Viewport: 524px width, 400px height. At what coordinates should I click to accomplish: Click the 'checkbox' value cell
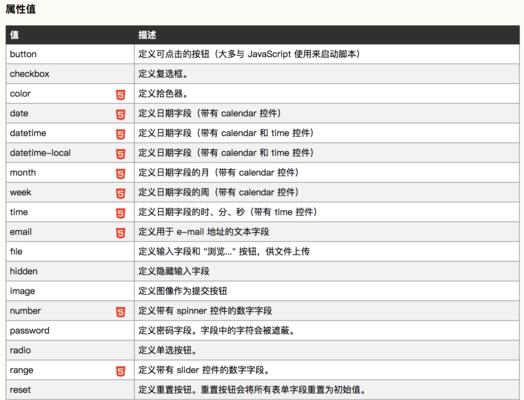point(70,74)
